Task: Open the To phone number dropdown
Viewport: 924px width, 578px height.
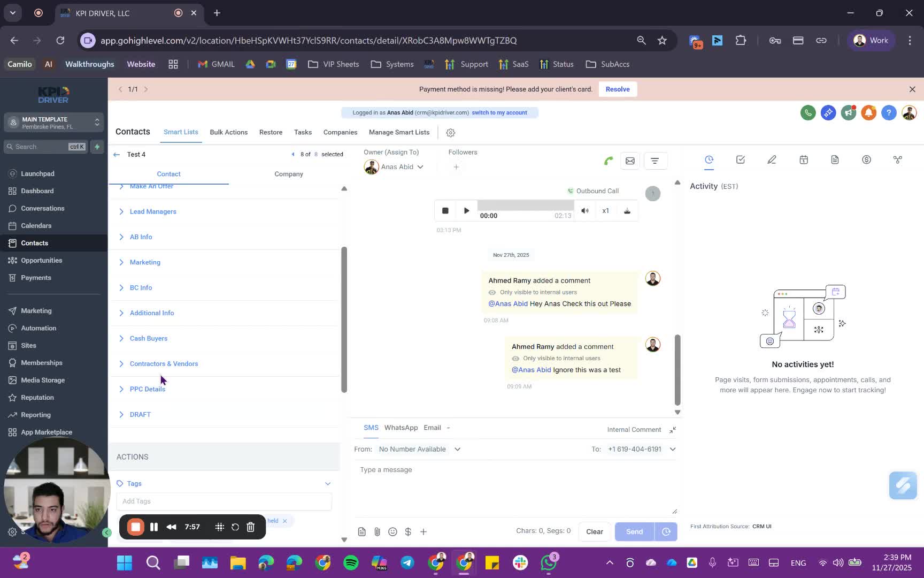Action: (641, 450)
